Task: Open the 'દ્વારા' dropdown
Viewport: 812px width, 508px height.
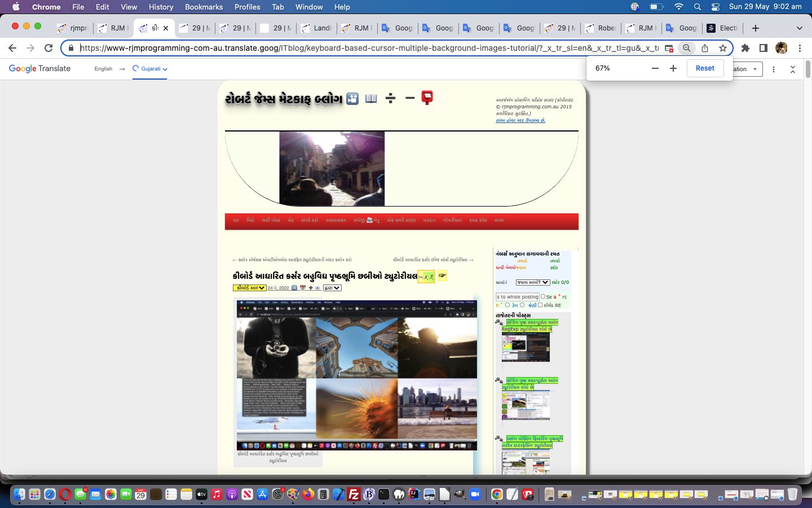Action: pos(332,288)
